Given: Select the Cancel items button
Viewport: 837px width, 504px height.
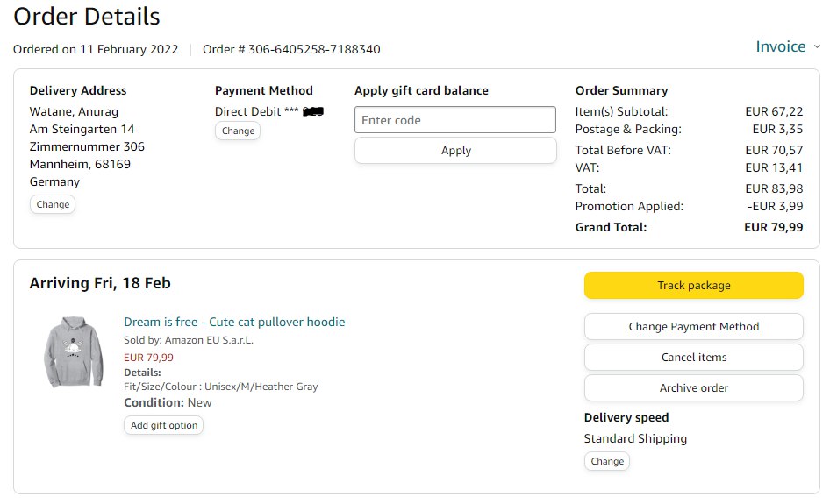Looking at the screenshot, I should click(693, 357).
